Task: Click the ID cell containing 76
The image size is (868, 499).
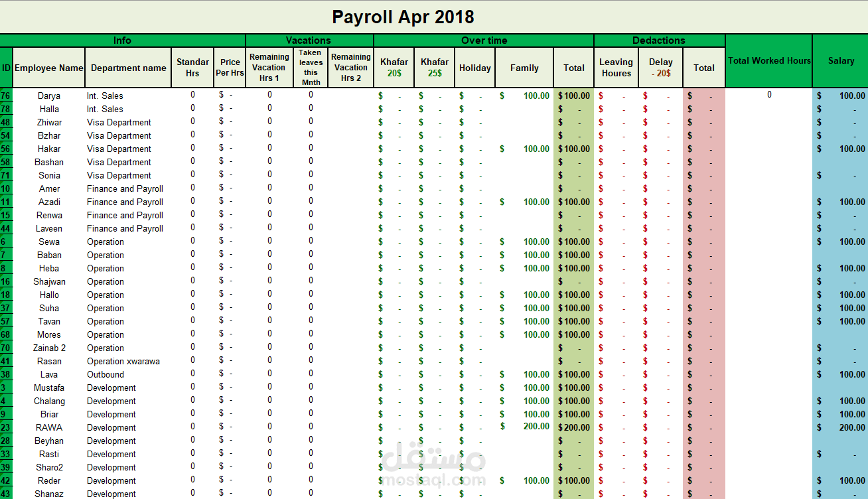Action: click(x=5, y=96)
